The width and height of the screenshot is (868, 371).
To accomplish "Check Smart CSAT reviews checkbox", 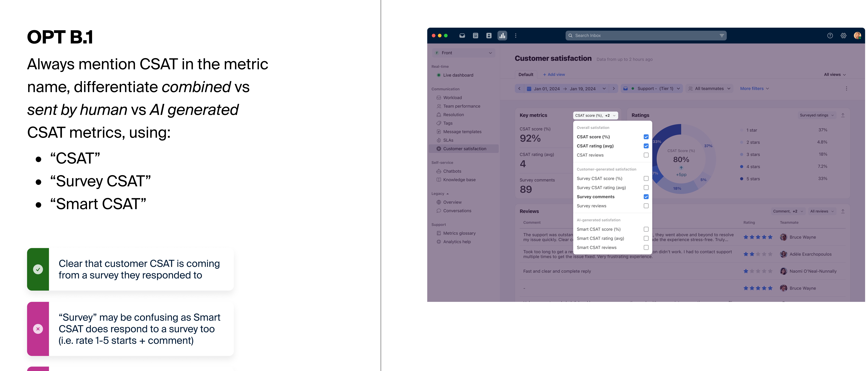I will pyautogui.click(x=646, y=247).
